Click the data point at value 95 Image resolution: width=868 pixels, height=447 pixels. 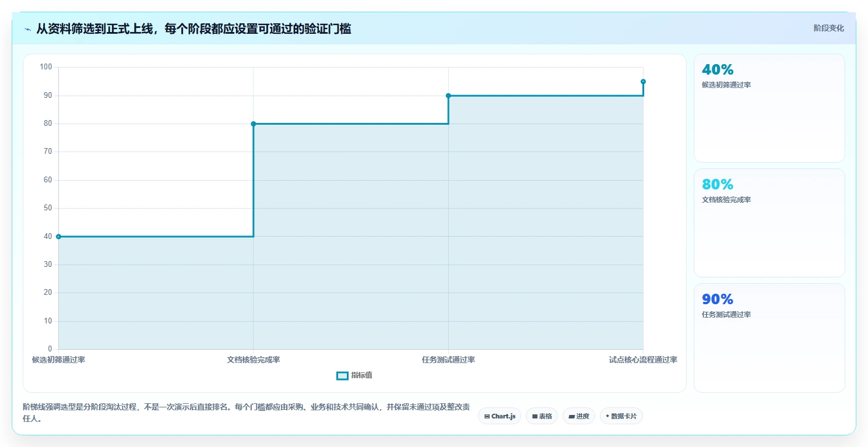click(x=643, y=82)
